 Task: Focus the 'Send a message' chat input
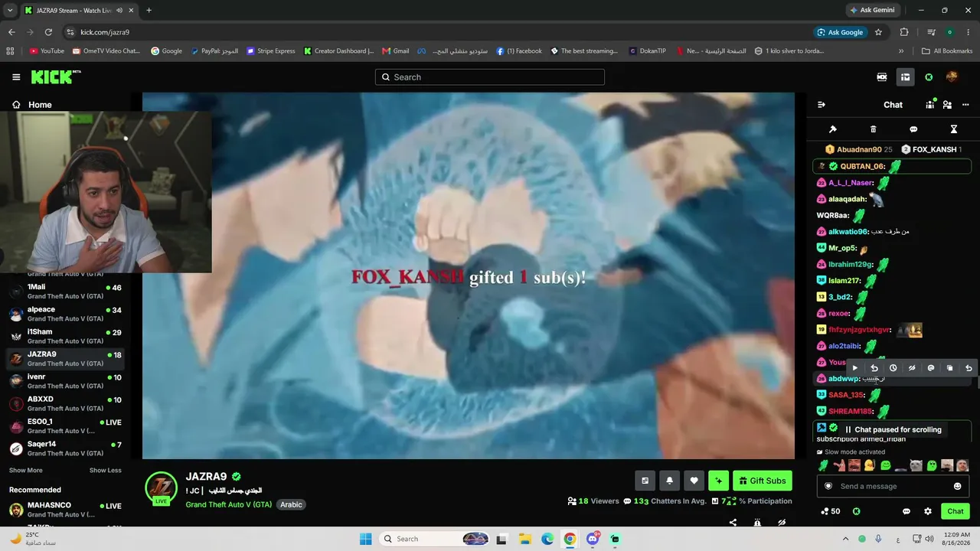pos(893,486)
